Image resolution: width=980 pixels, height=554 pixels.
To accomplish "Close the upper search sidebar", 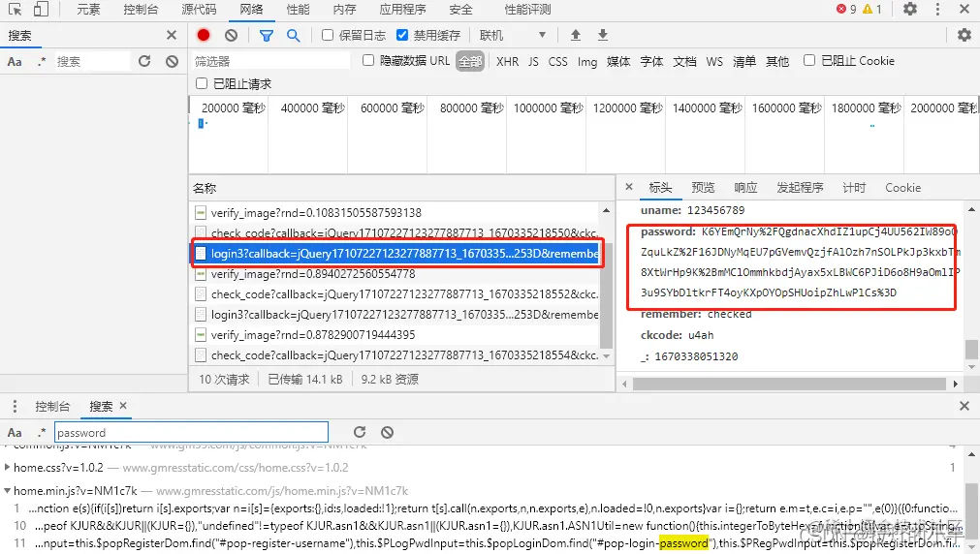I will tap(172, 35).
